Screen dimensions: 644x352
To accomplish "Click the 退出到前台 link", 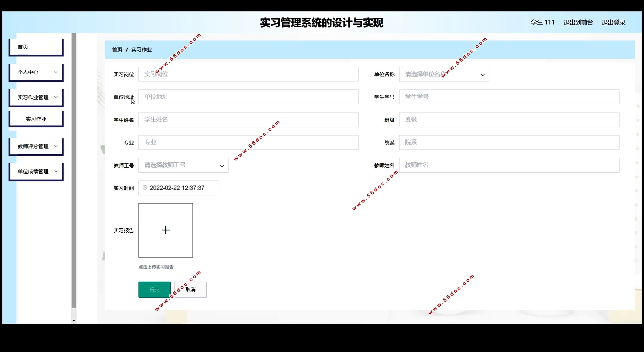I will tap(578, 22).
